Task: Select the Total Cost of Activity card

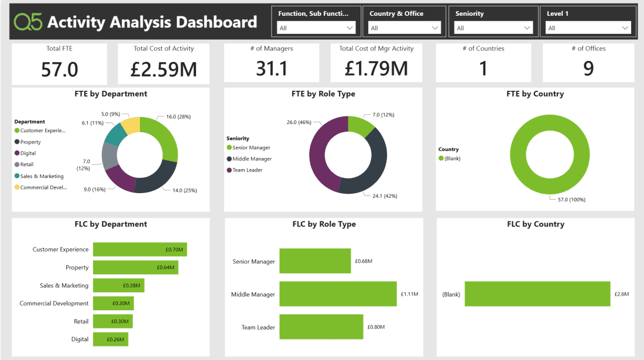Action: coord(163,63)
